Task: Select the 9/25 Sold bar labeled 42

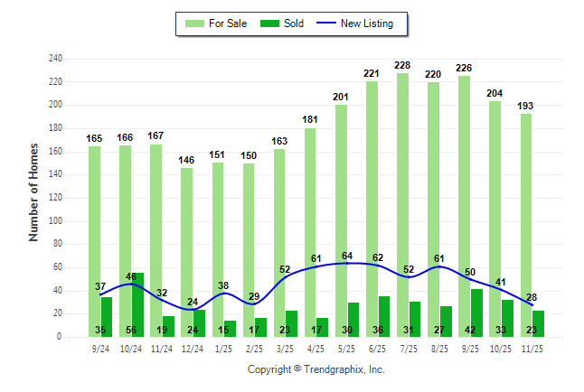Action: pyautogui.click(x=476, y=313)
